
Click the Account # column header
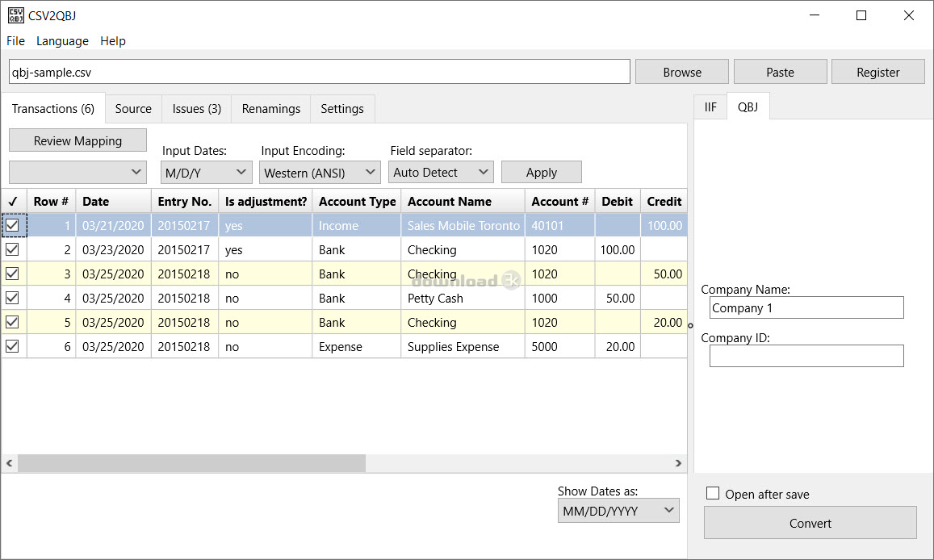coord(560,201)
